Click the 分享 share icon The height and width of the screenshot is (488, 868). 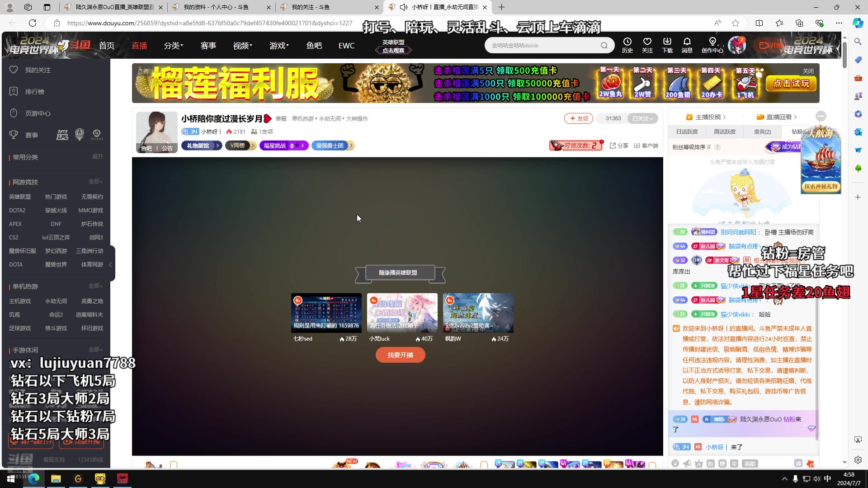(619, 145)
